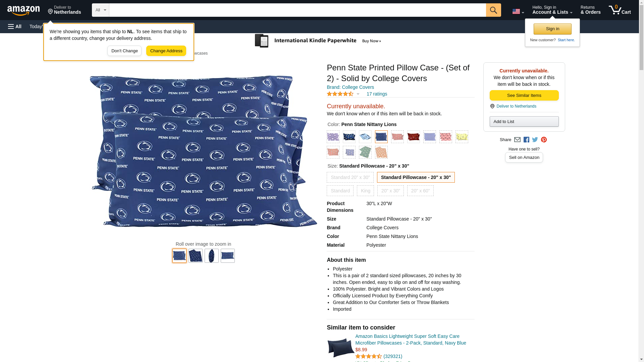The width and height of the screenshot is (644, 362).
Task: Click the search magnifier button
Action: point(493,10)
